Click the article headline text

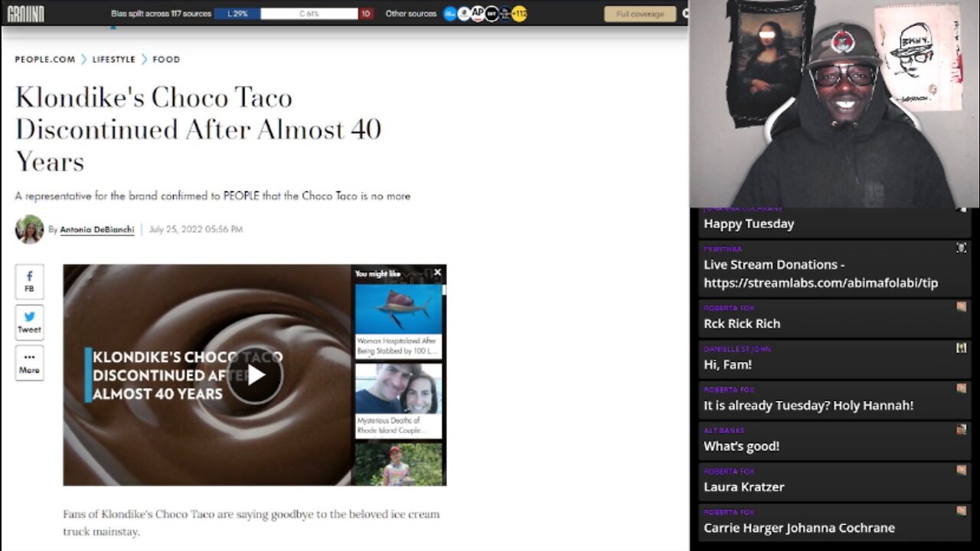[x=198, y=129]
